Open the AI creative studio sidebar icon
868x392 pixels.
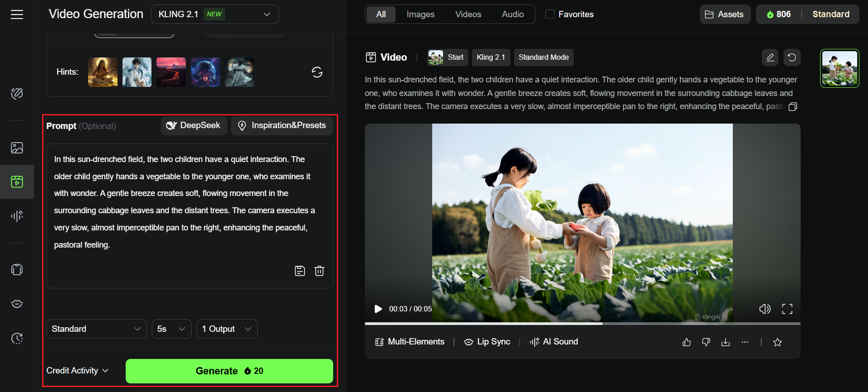[17, 94]
